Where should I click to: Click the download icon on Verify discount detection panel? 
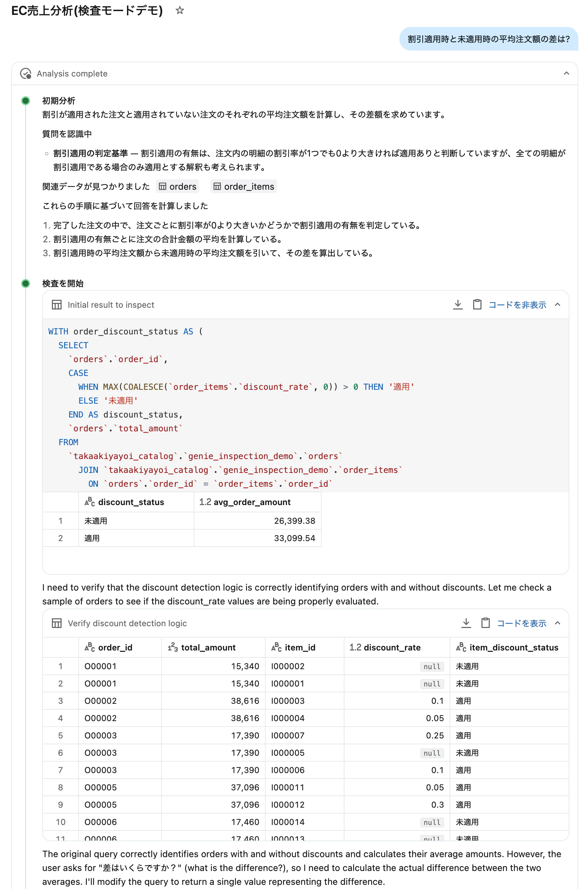pos(466,623)
